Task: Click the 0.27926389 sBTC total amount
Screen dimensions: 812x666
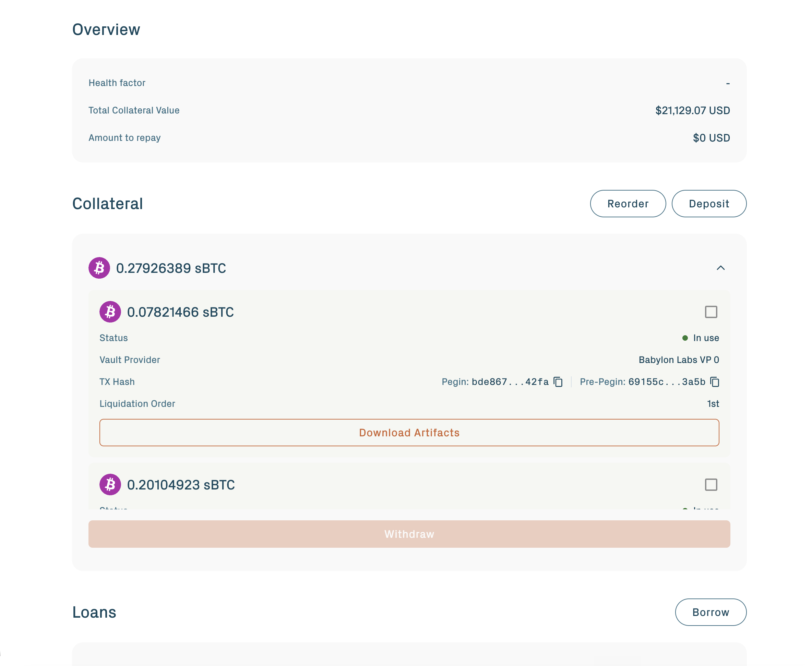Action: (x=171, y=268)
